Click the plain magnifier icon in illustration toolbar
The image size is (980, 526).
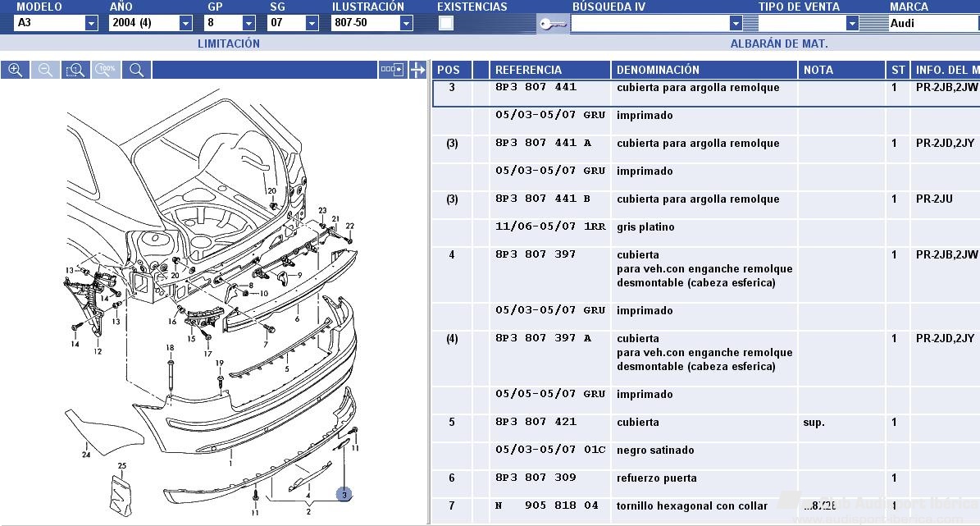pos(137,70)
